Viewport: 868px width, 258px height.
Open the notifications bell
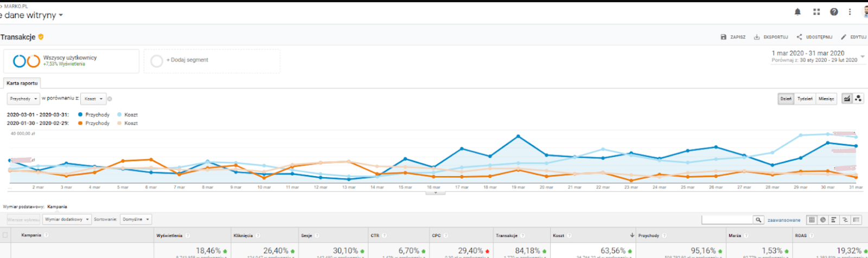pyautogui.click(x=797, y=11)
